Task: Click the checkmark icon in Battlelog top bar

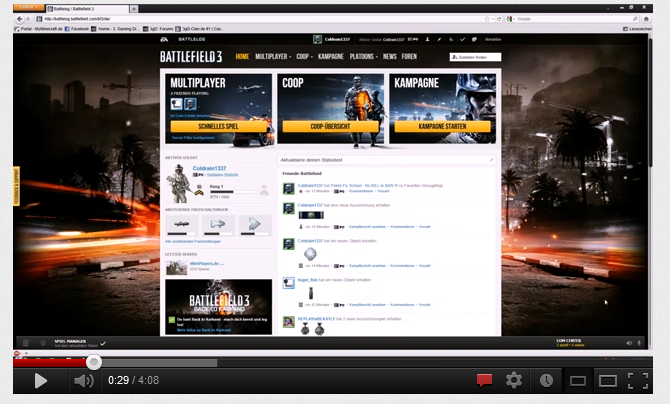Action: (x=462, y=39)
